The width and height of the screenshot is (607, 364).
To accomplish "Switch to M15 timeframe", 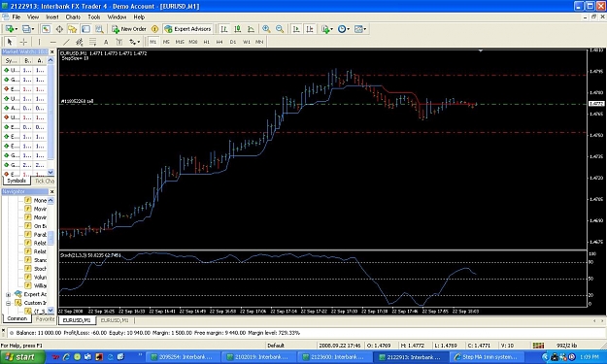I will (x=180, y=42).
